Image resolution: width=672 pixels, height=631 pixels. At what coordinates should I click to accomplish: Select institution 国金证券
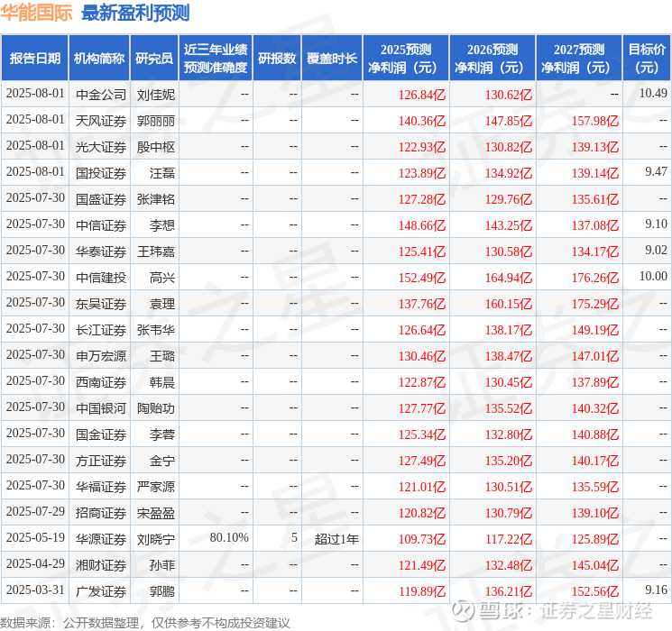[101, 434]
